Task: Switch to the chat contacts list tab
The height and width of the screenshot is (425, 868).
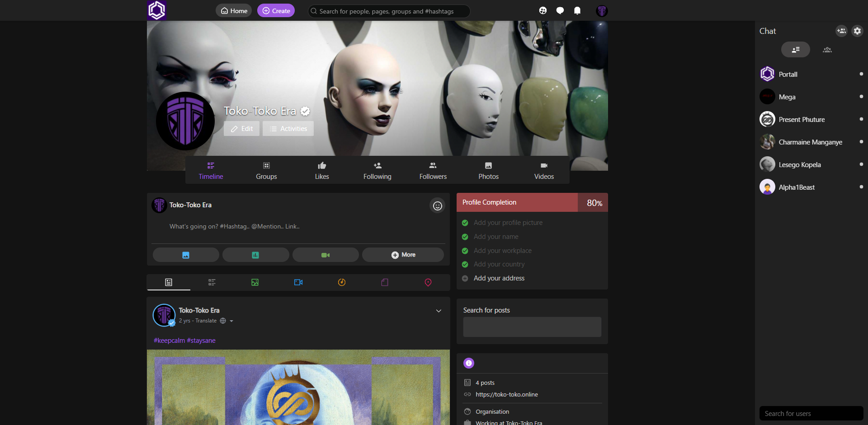Action: [796, 50]
